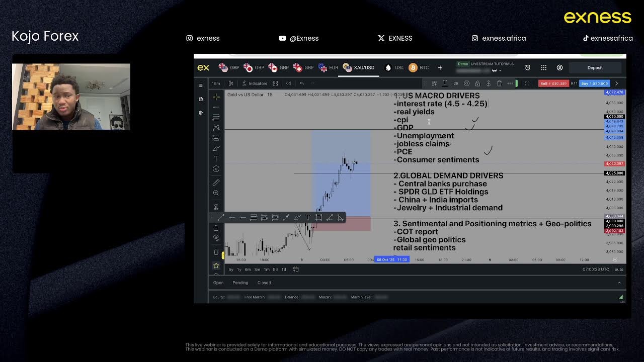The width and height of the screenshot is (644, 362).
Task: Pick the Text tool in favorites toolbar
Action: [x=308, y=218]
